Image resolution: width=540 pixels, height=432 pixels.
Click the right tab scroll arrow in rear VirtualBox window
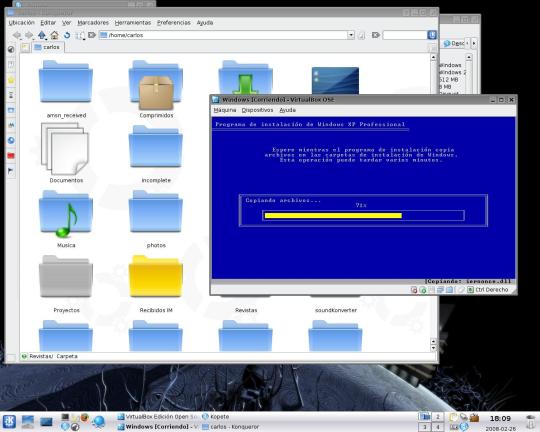coord(474,43)
